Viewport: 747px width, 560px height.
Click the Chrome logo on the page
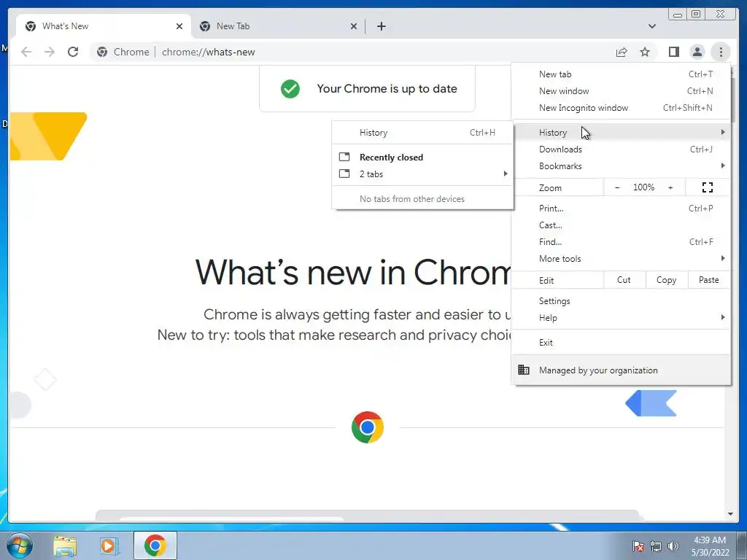[x=368, y=427]
